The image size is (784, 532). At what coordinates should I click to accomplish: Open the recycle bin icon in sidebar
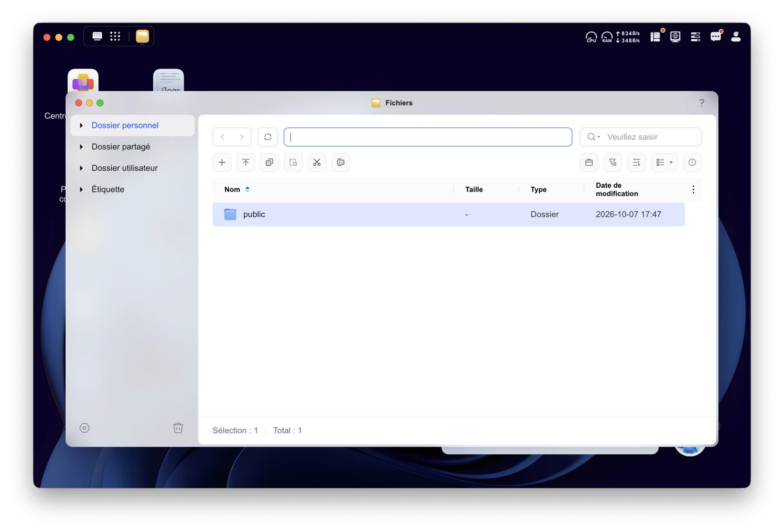(x=178, y=428)
